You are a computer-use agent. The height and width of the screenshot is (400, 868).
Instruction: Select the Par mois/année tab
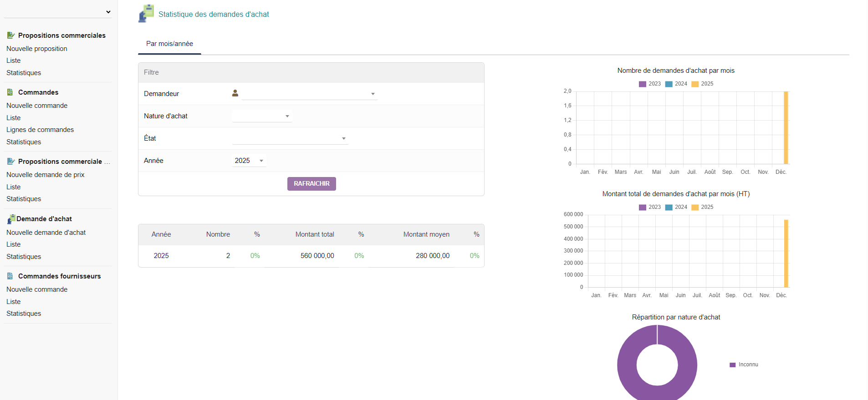169,44
